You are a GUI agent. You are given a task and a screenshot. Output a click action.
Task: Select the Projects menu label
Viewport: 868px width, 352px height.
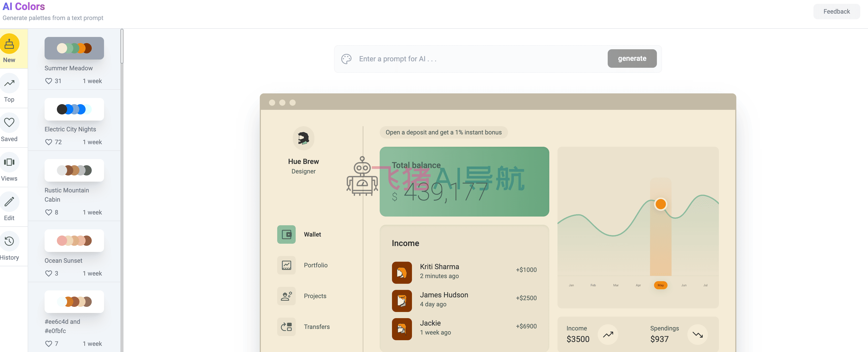(315, 296)
